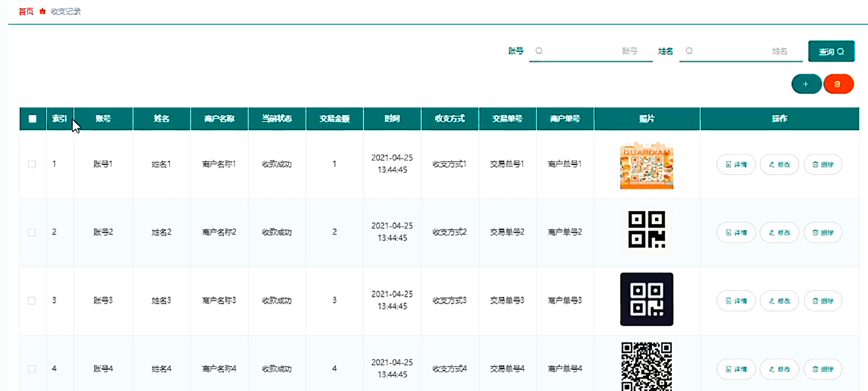Image resolution: width=868 pixels, height=391 pixels.
Task: Click 修改 button on 账号2 row
Action: (779, 232)
